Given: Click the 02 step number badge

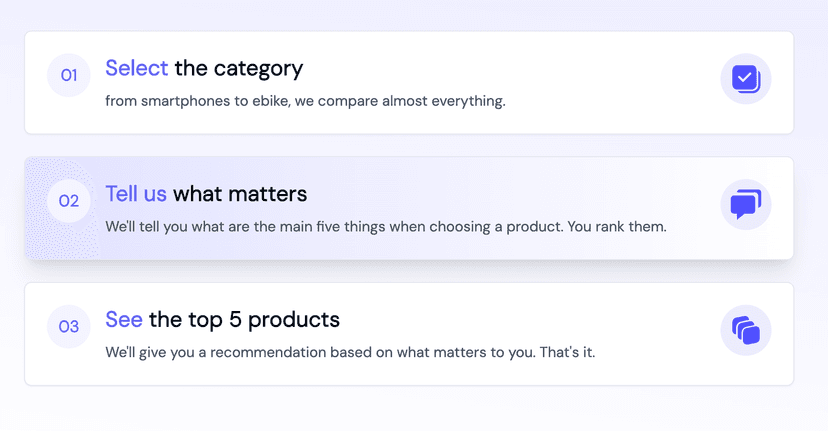Looking at the screenshot, I should coord(69,201).
